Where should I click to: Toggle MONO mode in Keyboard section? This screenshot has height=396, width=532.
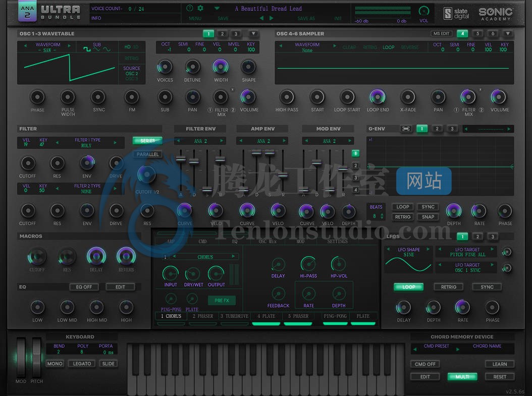point(55,363)
